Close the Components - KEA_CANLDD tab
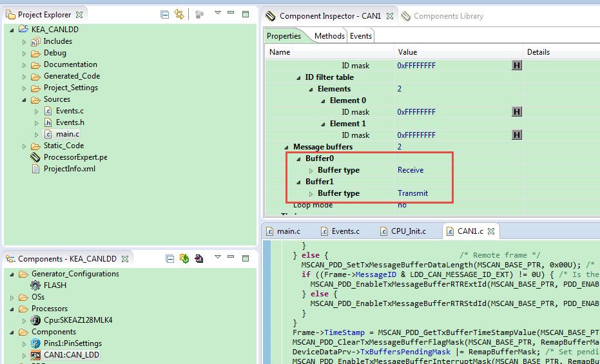This screenshot has width=600, height=364. pyautogui.click(x=125, y=259)
